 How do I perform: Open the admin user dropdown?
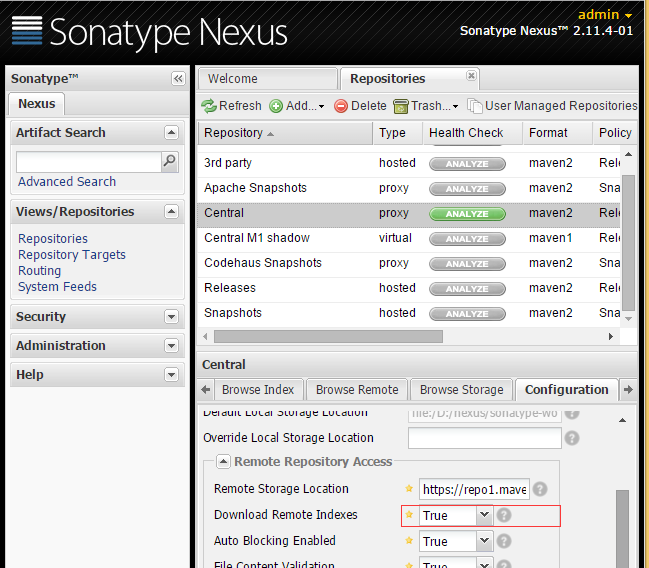point(605,15)
